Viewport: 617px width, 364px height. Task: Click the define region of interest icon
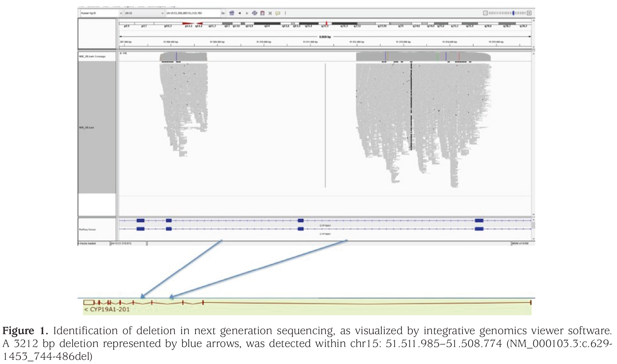pos(262,13)
